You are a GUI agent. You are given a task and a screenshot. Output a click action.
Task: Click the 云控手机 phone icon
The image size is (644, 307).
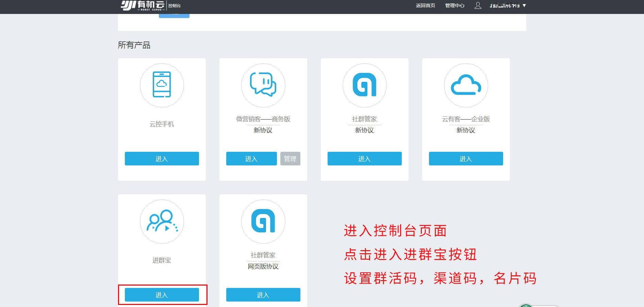tap(162, 85)
